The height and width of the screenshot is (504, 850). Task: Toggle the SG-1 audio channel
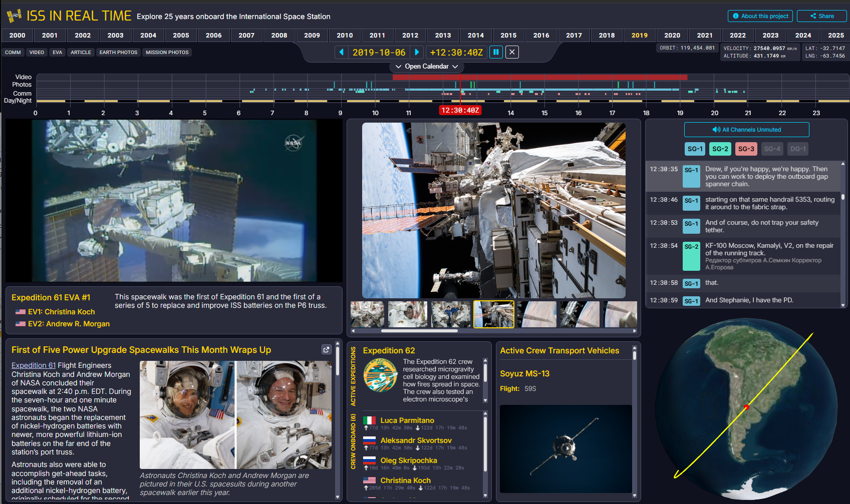(x=695, y=149)
